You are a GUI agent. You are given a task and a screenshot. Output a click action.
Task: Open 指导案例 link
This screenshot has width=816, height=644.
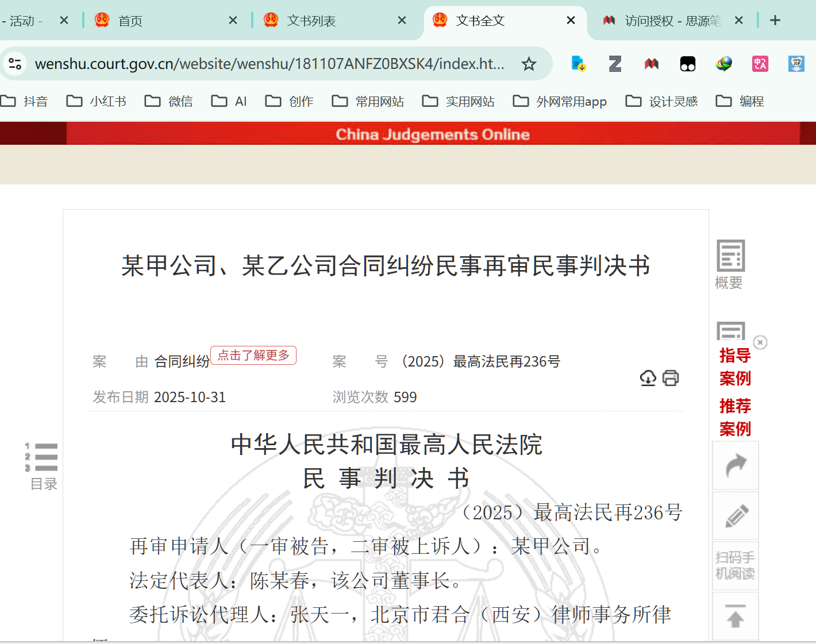(x=735, y=367)
